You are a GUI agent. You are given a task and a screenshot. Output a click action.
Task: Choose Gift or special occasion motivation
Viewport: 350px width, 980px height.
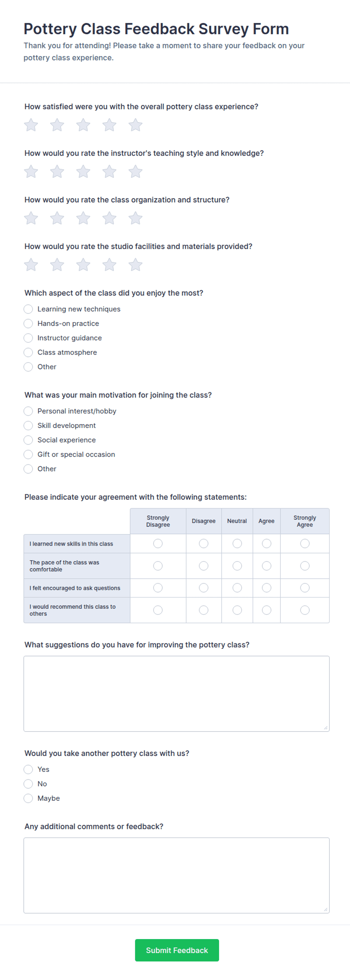click(x=28, y=454)
